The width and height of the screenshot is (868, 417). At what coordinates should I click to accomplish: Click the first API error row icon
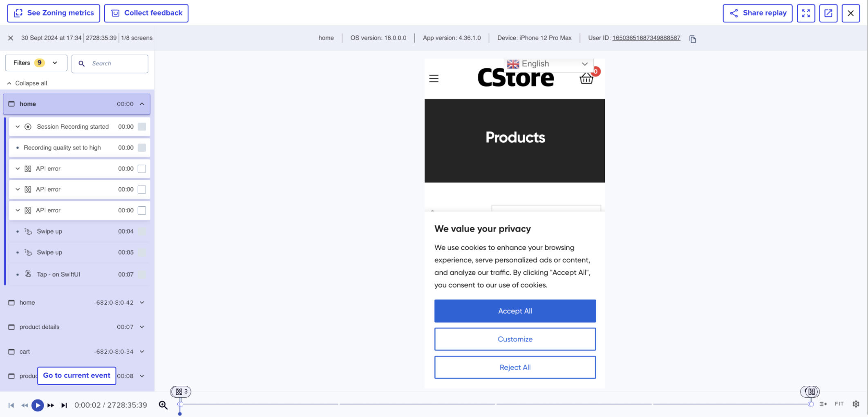(28, 168)
